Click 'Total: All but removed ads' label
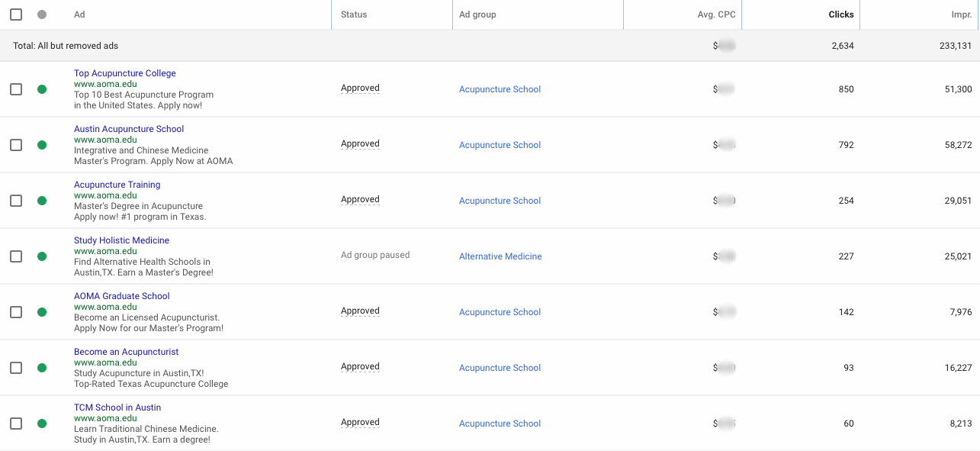 click(66, 46)
